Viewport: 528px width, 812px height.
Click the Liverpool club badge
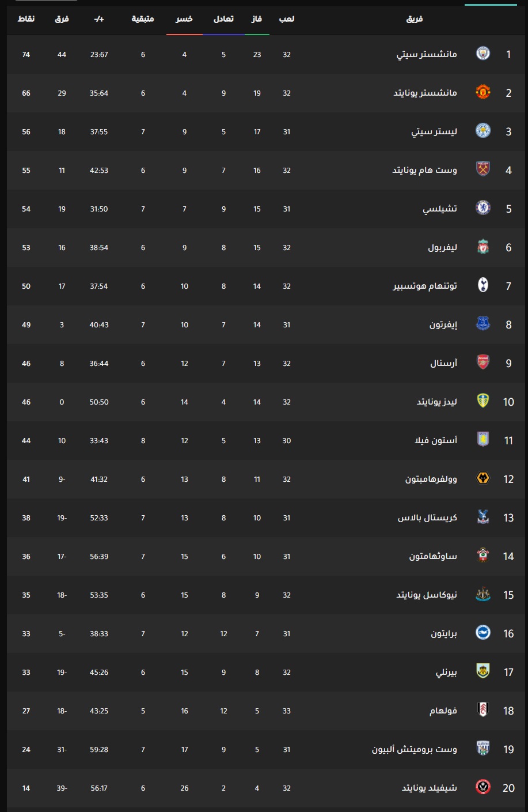[x=483, y=247]
